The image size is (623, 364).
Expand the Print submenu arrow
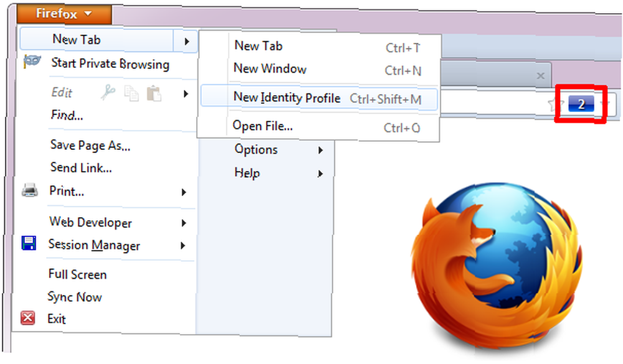click(184, 192)
